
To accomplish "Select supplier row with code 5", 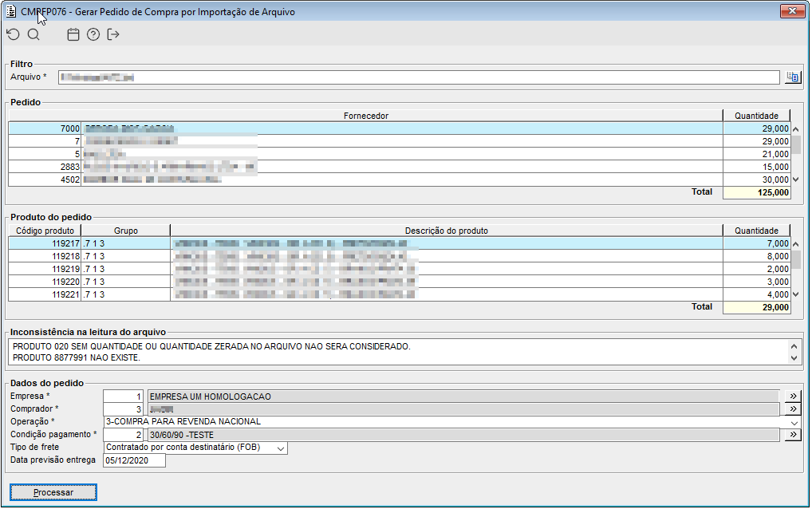I will tap(400, 154).
